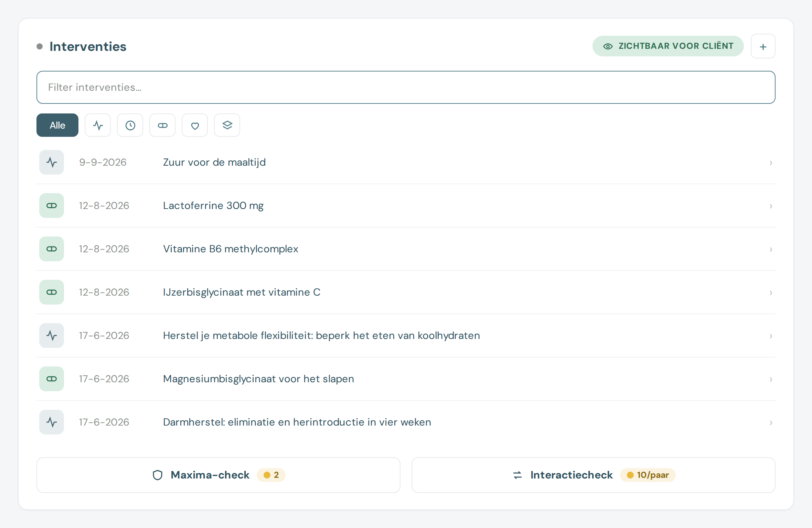Filter by heart icon
812x528 pixels.
pyautogui.click(x=195, y=125)
